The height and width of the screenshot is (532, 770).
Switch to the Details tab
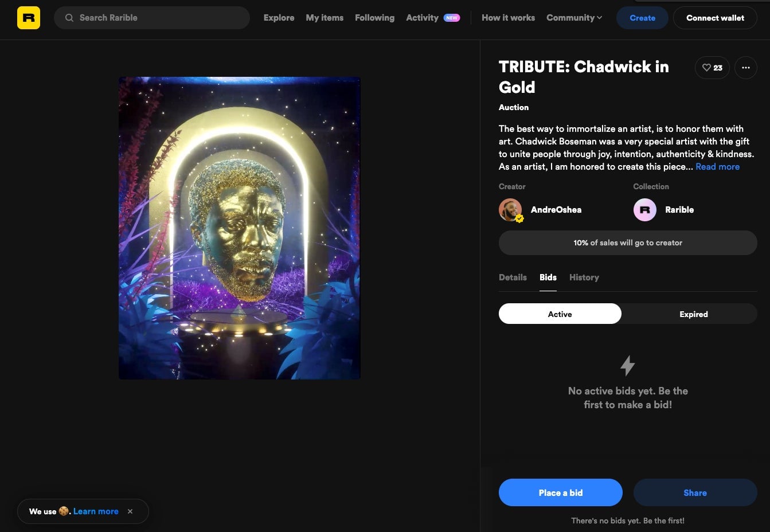pyautogui.click(x=513, y=277)
